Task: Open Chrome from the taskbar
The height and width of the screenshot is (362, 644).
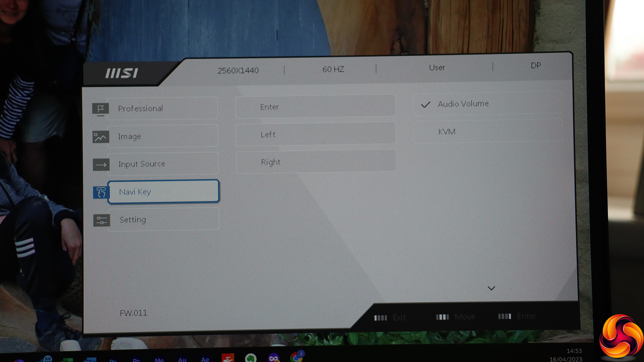Action: point(296,358)
